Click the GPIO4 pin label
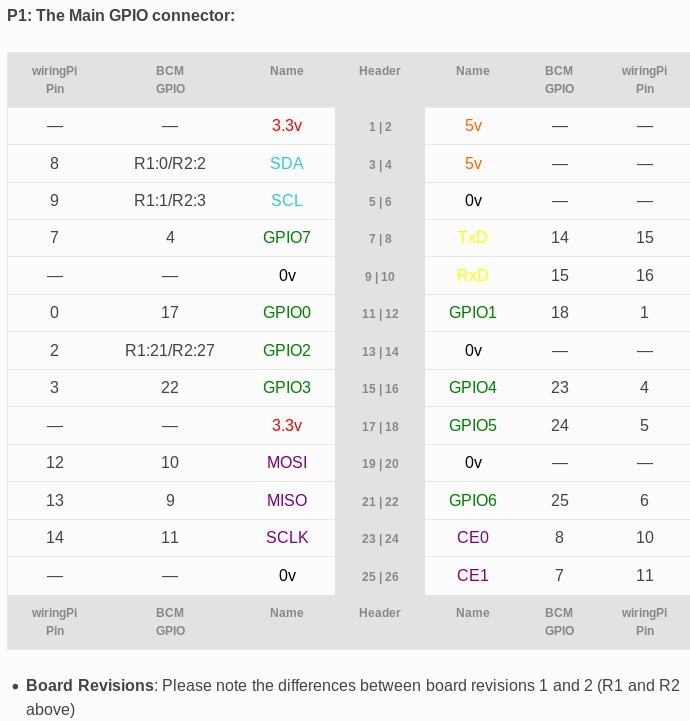Viewport: 690px width, 721px height. pos(473,387)
